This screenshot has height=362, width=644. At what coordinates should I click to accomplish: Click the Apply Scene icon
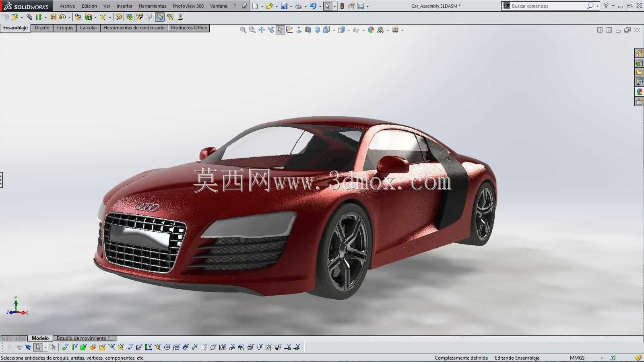tap(380, 30)
